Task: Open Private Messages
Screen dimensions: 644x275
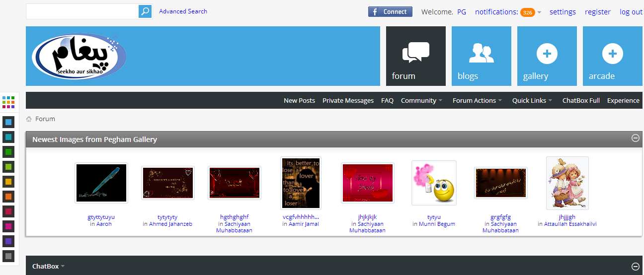Action: click(x=348, y=100)
